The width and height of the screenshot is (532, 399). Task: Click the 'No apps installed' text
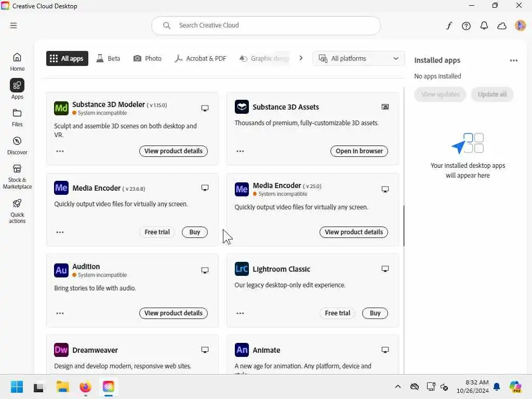point(437,76)
